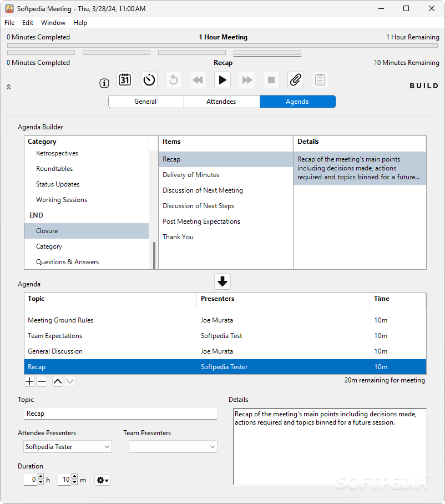Click the minutes duration field
445x504 pixels.
tap(64, 480)
